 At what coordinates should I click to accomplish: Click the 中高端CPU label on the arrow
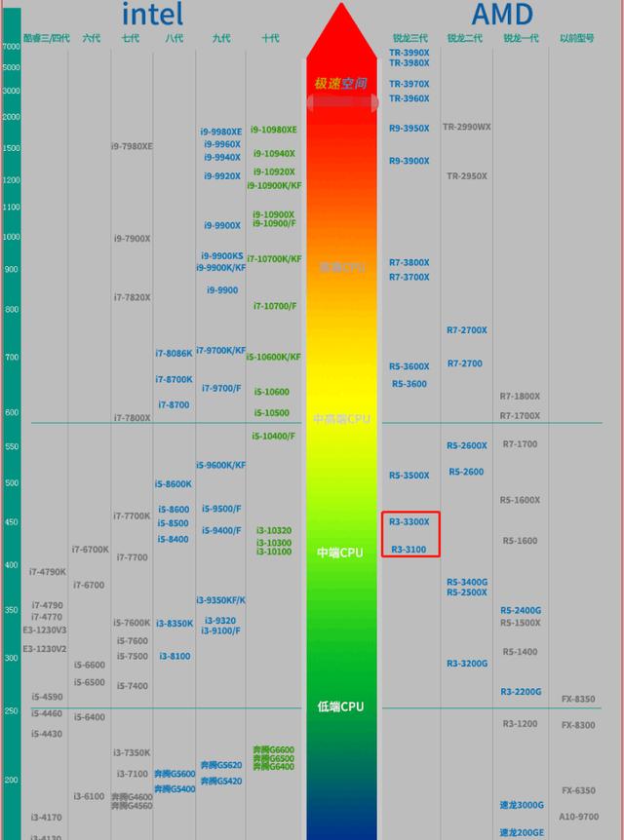(341, 419)
